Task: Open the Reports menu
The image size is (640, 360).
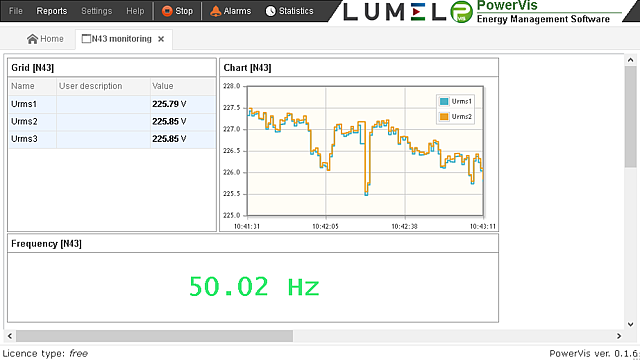Action: pyautogui.click(x=52, y=11)
